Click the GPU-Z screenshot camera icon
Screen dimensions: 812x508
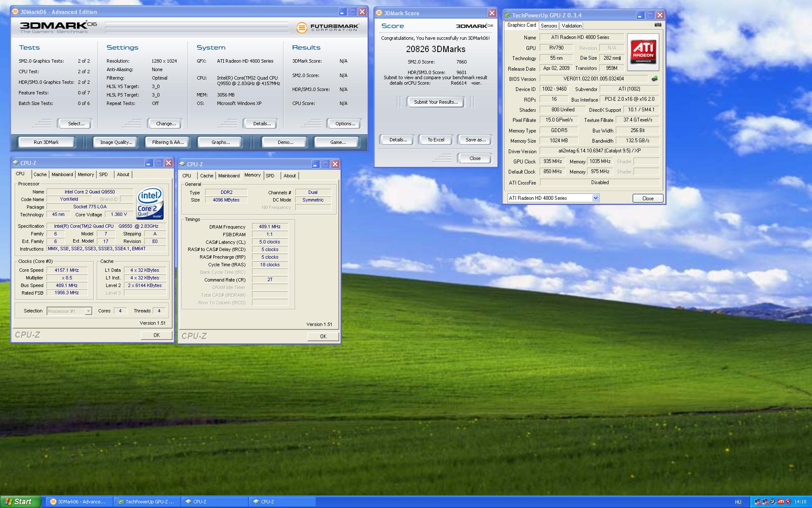tap(658, 25)
